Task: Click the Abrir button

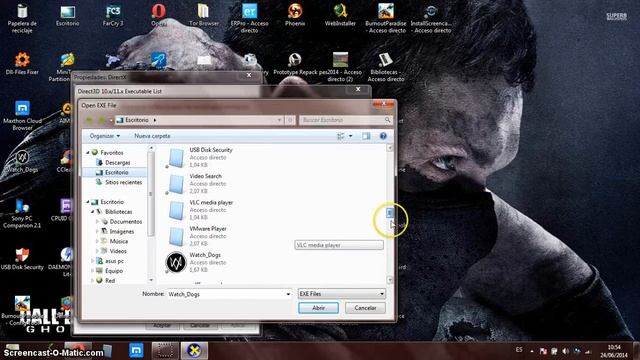Action: point(318,308)
